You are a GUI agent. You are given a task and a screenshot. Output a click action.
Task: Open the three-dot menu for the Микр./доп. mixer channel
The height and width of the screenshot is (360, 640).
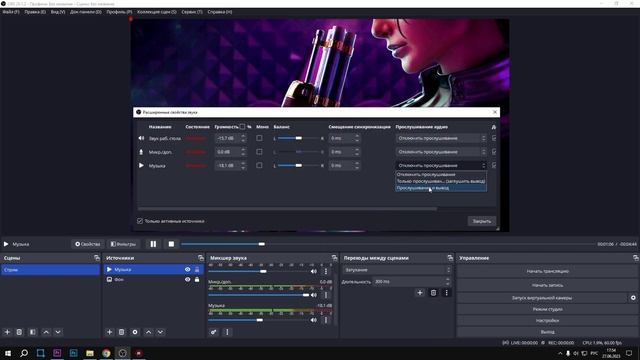[x=326, y=295]
